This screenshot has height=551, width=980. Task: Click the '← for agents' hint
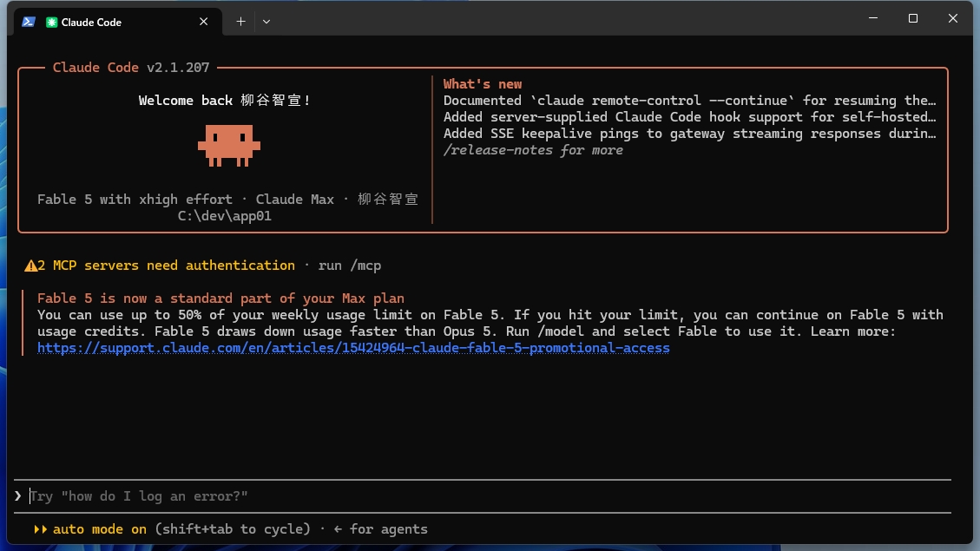(380, 529)
